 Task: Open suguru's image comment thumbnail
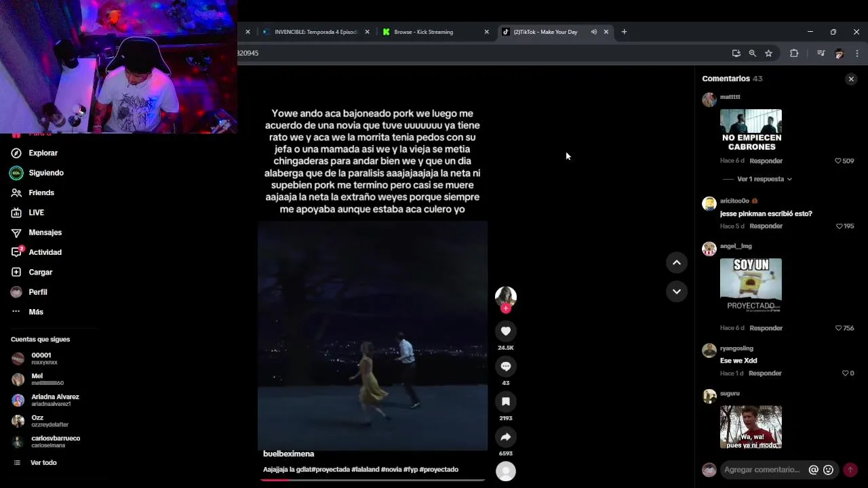(x=751, y=427)
